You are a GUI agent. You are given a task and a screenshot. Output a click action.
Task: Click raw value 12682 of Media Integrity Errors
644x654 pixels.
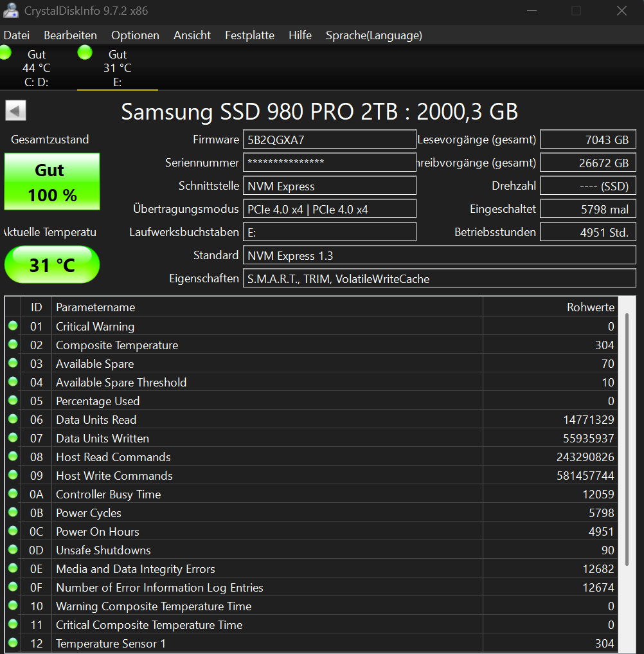point(598,569)
